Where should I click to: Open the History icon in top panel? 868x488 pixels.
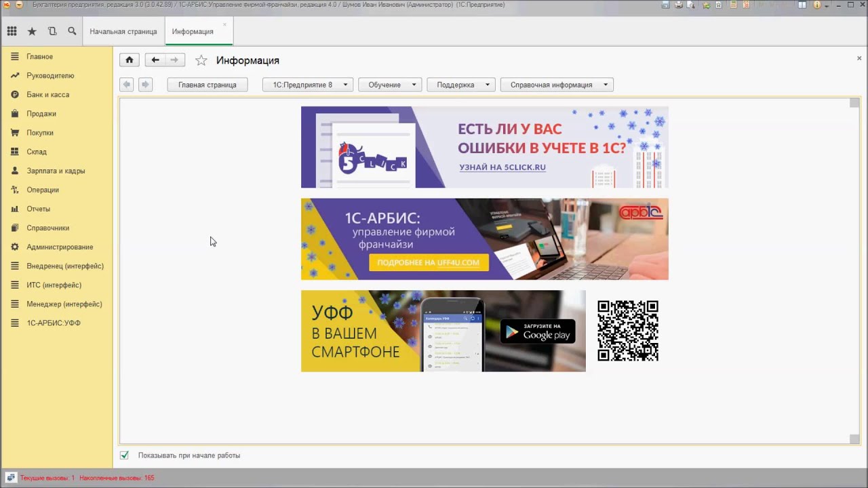click(52, 31)
